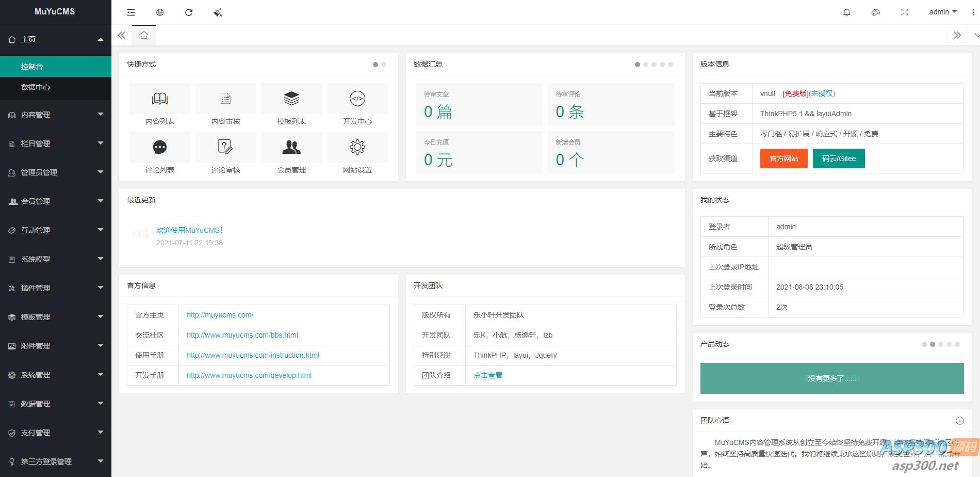Open the notifications bell icon

[x=846, y=12]
